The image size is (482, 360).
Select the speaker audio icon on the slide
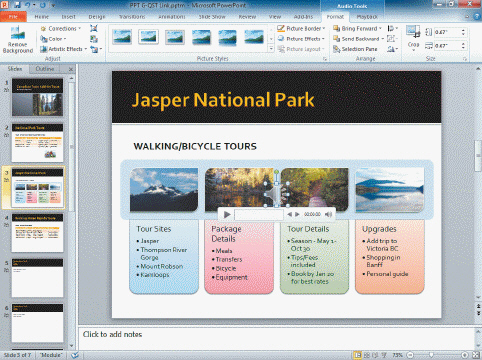point(276,194)
